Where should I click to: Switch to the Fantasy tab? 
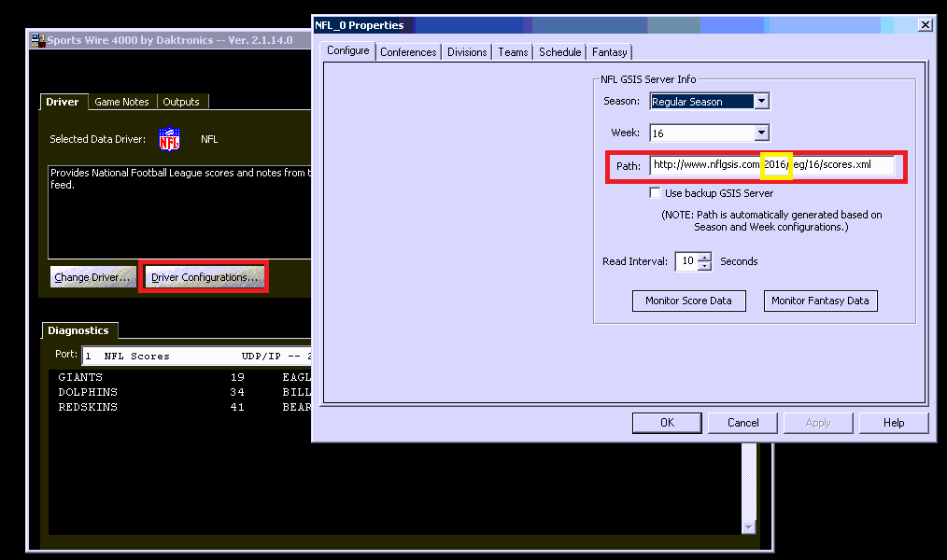(x=609, y=52)
